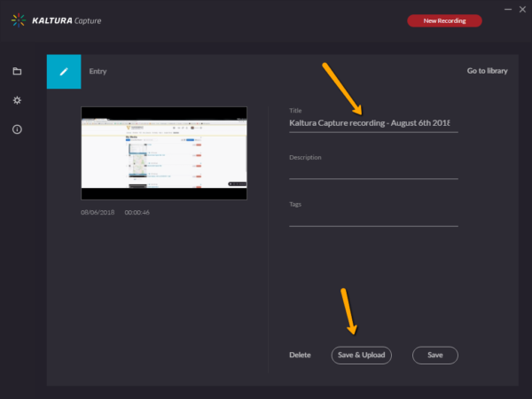Click the Kaltura Capture wordmark text
532x399 pixels.
(x=67, y=20)
